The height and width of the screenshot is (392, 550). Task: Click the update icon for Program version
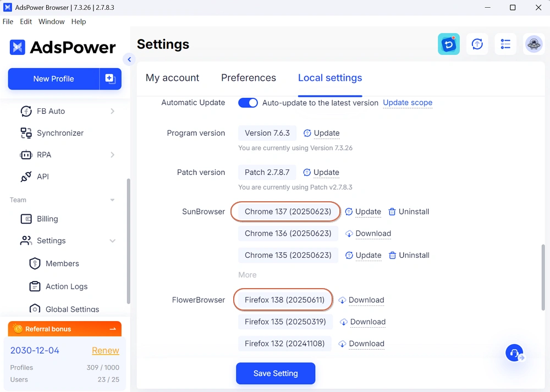tap(307, 133)
